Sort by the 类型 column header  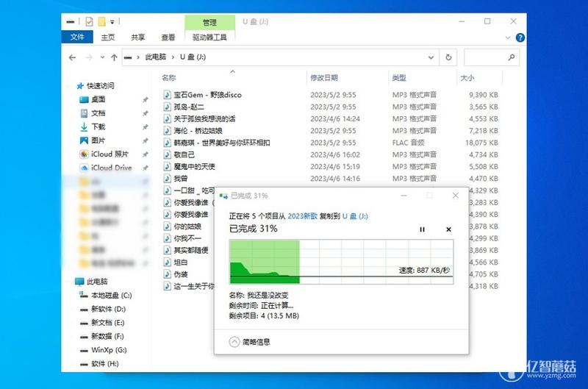tap(399, 78)
